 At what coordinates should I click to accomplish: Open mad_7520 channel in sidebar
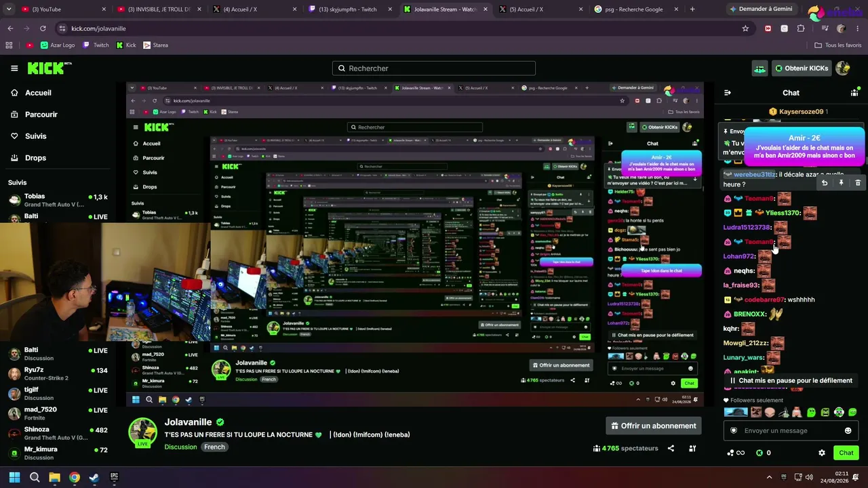(58, 413)
